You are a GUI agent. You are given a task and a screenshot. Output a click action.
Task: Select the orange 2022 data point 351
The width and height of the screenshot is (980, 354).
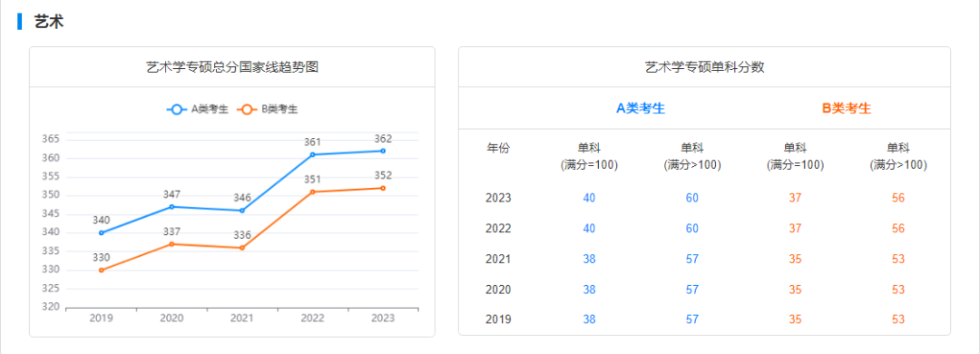(312, 192)
